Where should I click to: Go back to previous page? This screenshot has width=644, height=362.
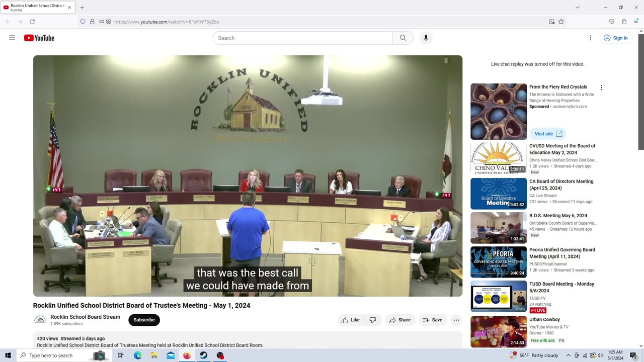point(8,22)
